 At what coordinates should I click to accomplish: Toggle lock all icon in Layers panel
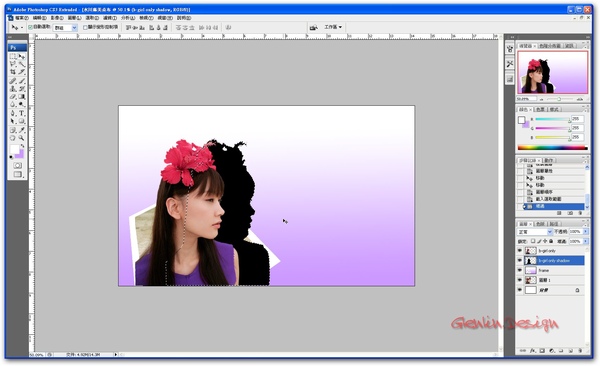[x=551, y=241]
